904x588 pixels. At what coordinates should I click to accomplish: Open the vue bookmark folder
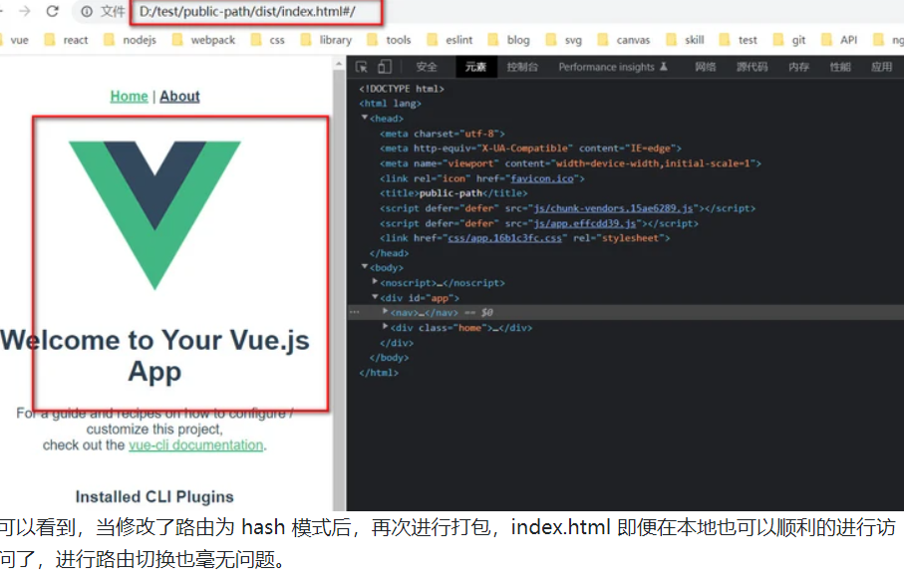[15, 40]
